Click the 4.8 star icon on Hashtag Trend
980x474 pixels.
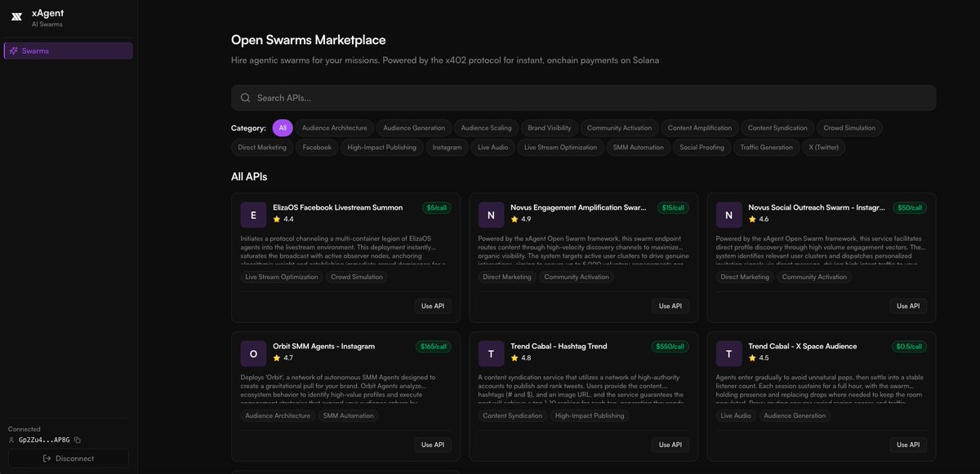(x=514, y=358)
